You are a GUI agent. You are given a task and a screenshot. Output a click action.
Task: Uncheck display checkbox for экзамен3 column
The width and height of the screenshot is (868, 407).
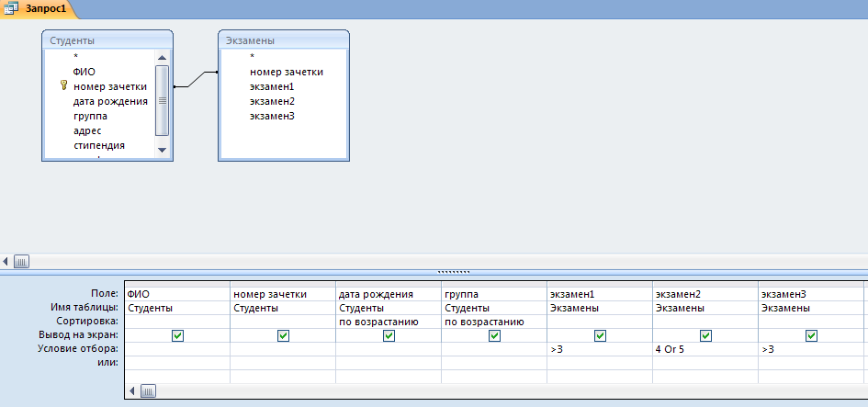coord(811,335)
